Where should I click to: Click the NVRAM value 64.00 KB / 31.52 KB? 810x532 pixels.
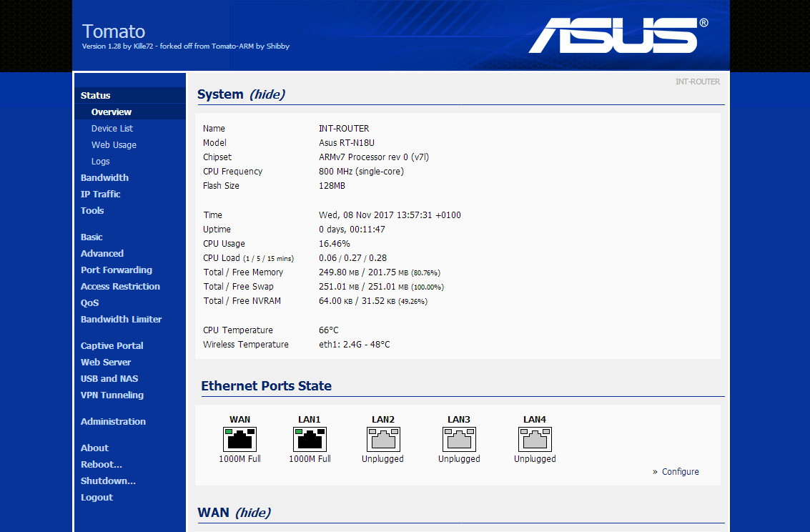373,301
